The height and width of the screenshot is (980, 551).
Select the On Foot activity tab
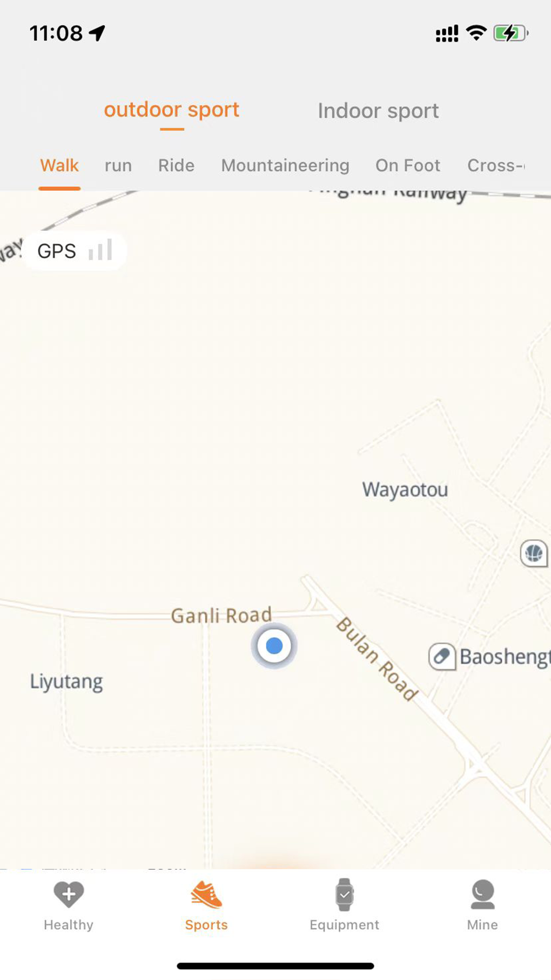point(408,165)
